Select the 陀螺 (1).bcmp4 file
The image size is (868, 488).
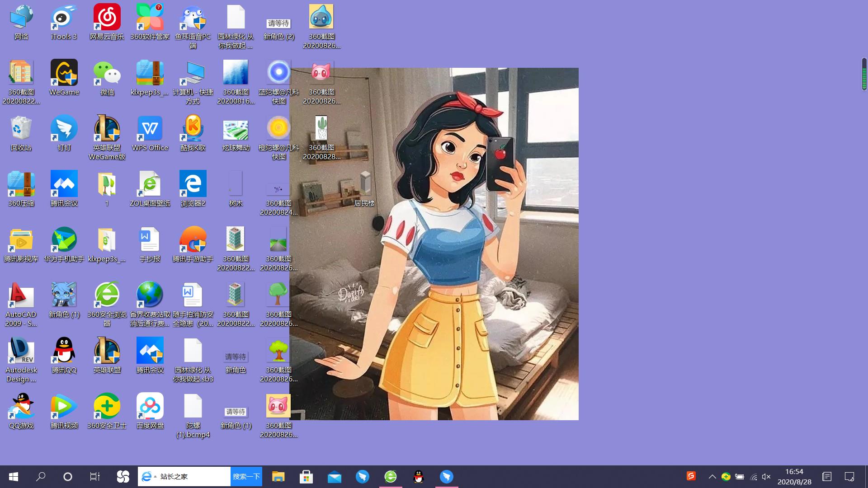pos(193,416)
